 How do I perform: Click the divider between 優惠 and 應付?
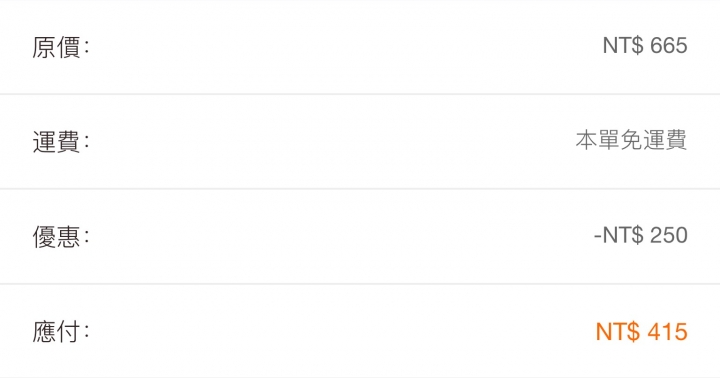360,283
